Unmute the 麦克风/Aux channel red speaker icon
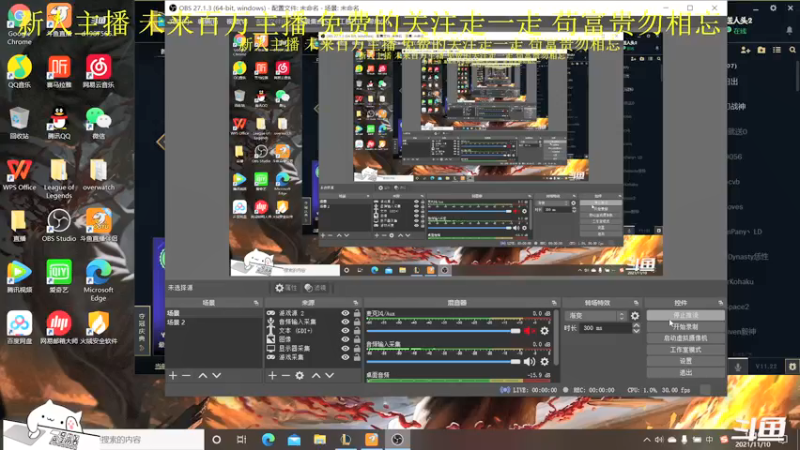Screen dimensions: 800x450 529,331
